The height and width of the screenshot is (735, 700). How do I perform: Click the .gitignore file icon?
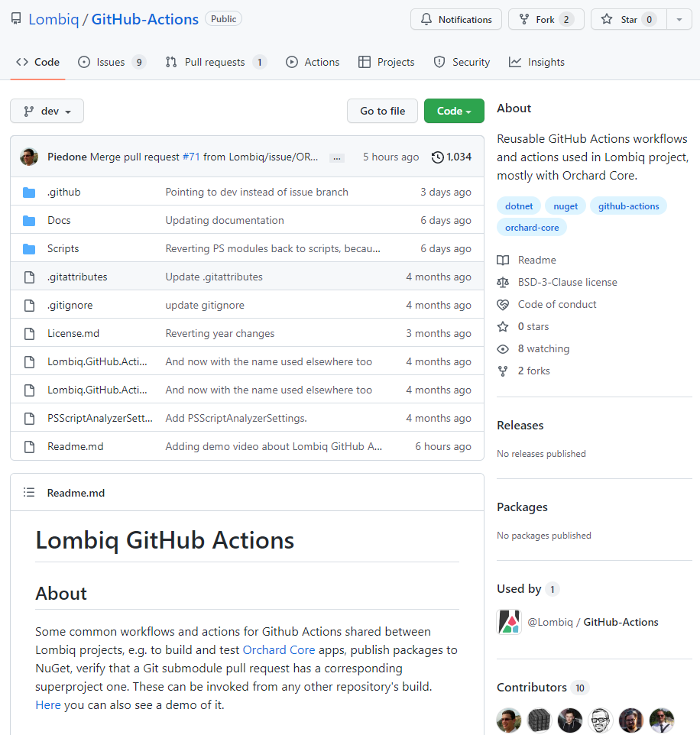coord(29,305)
